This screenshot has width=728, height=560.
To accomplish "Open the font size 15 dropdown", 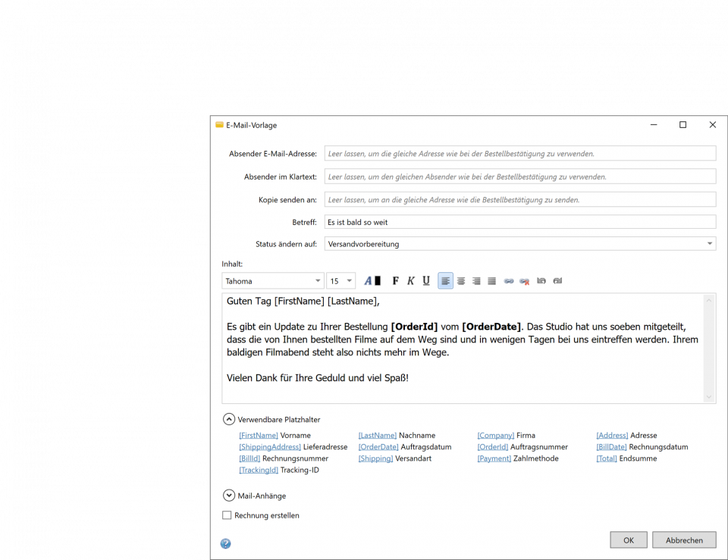I will 341,281.
